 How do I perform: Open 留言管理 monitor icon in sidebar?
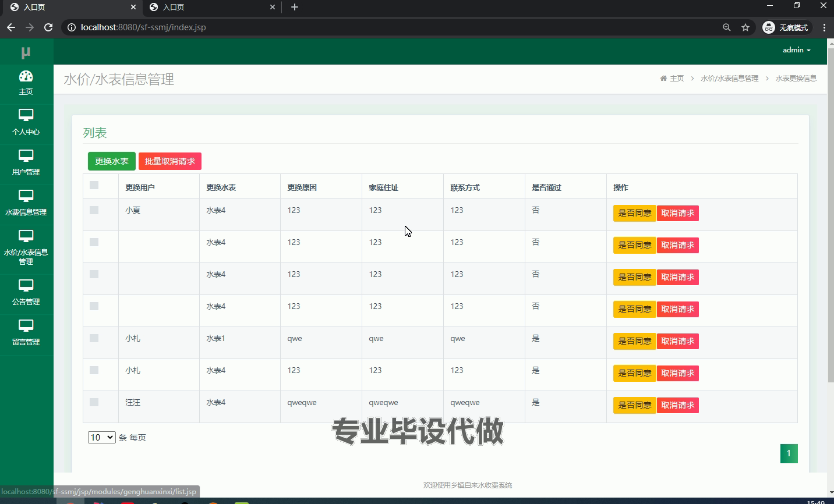click(x=26, y=325)
